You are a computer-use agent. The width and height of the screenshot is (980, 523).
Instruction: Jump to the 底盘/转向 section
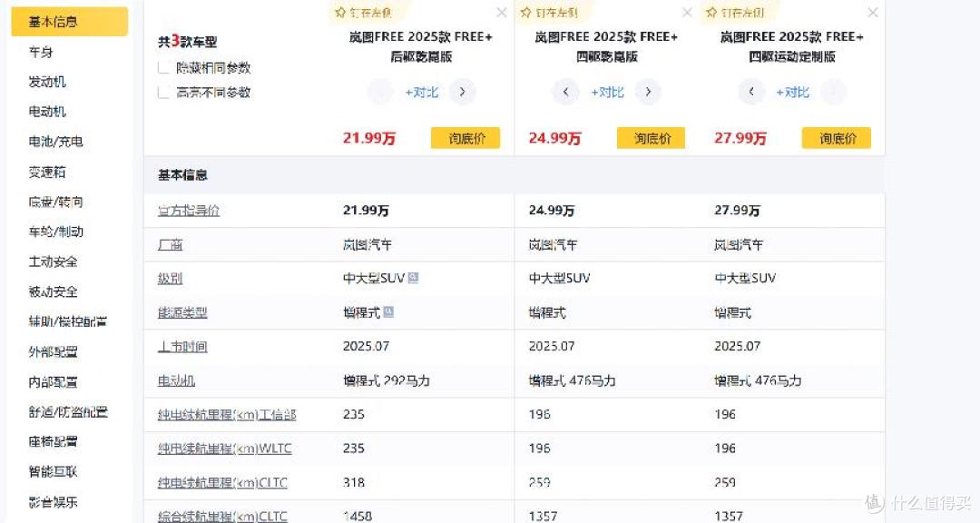[55, 202]
